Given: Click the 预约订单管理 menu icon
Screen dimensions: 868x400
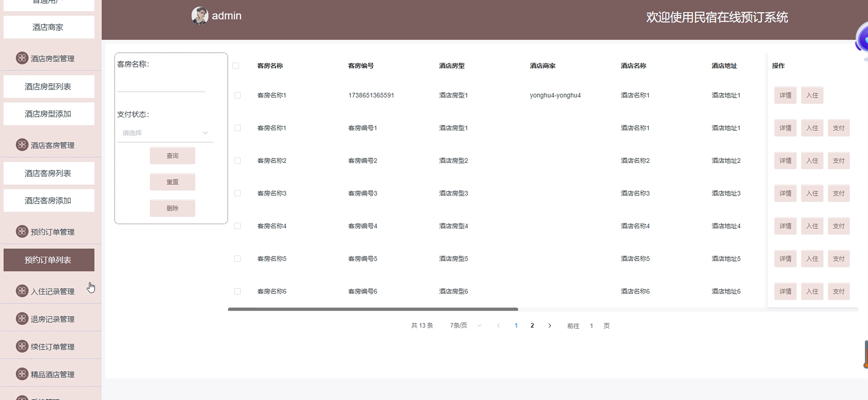Looking at the screenshot, I should 22,231.
